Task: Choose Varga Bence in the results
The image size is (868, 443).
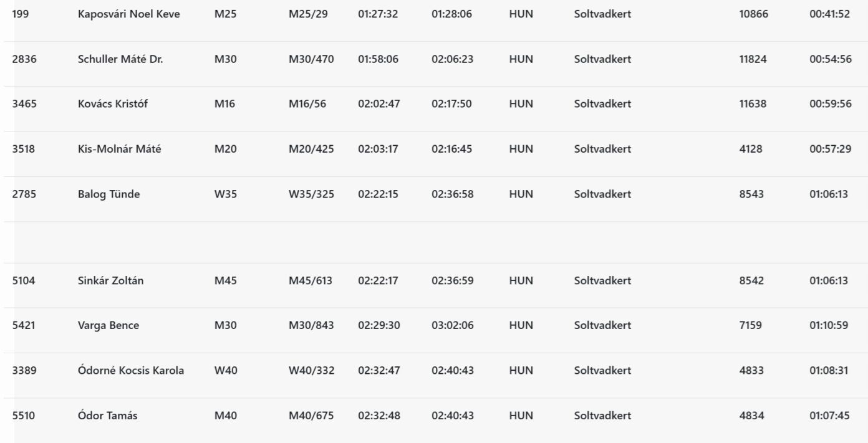Action: [108, 325]
